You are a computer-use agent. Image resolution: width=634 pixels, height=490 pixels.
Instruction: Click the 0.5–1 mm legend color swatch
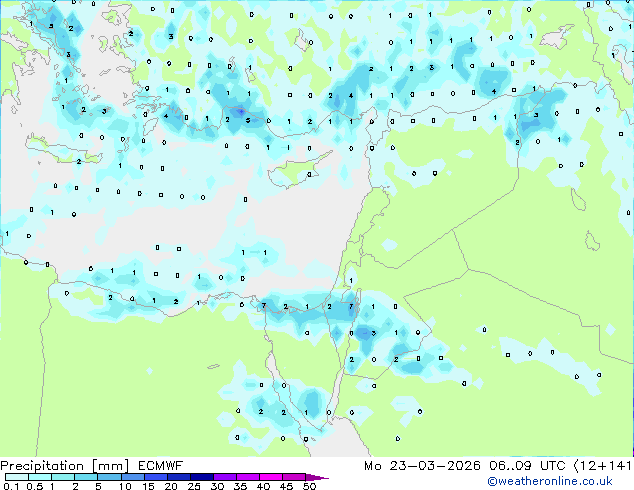point(40,477)
